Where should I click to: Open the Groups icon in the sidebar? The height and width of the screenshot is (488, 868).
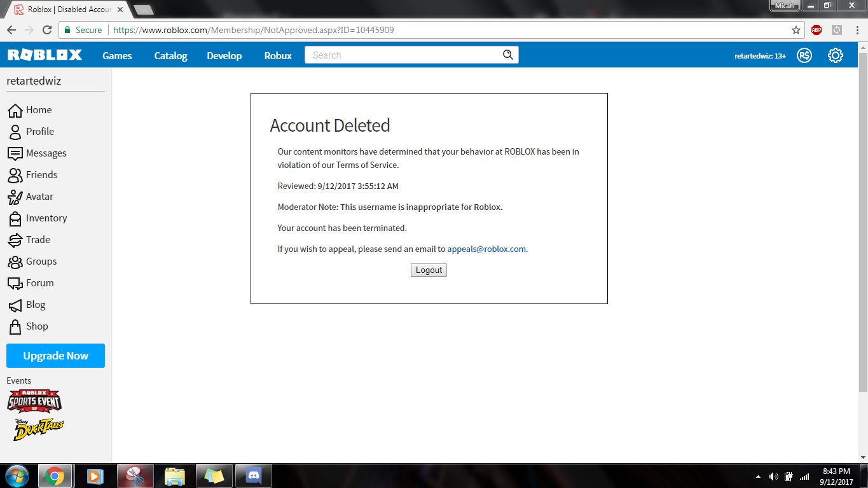tap(15, 261)
